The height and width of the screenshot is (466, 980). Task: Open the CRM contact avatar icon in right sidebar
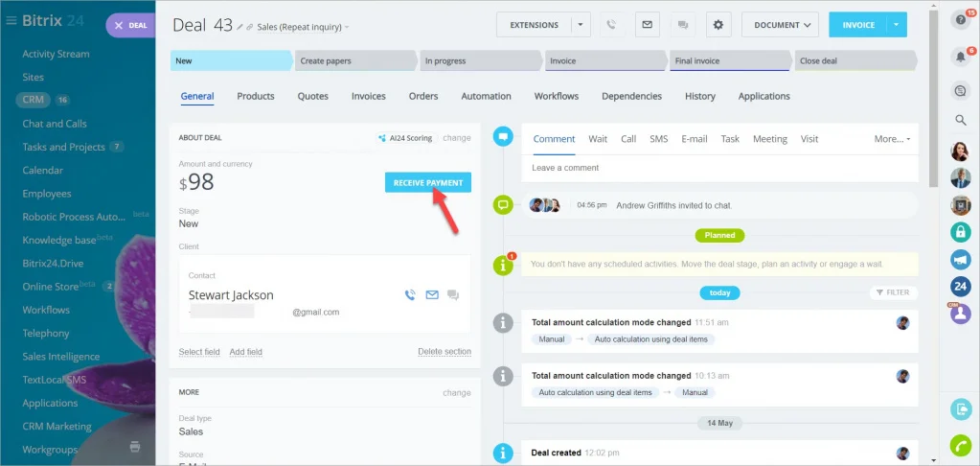click(961, 314)
